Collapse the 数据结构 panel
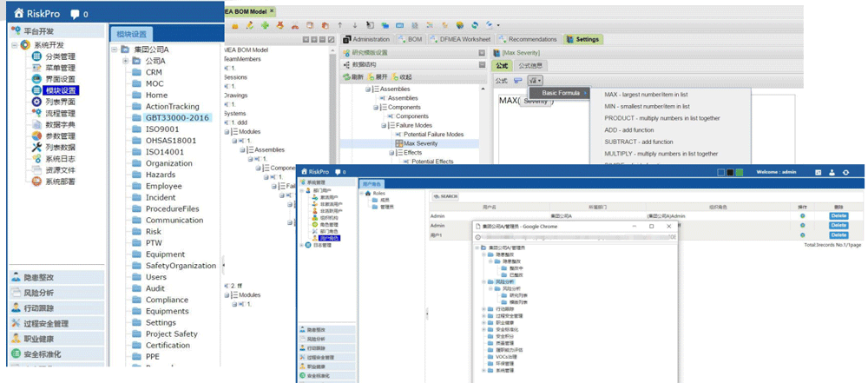This screenshot has height=383, width=868. (482, 65)
